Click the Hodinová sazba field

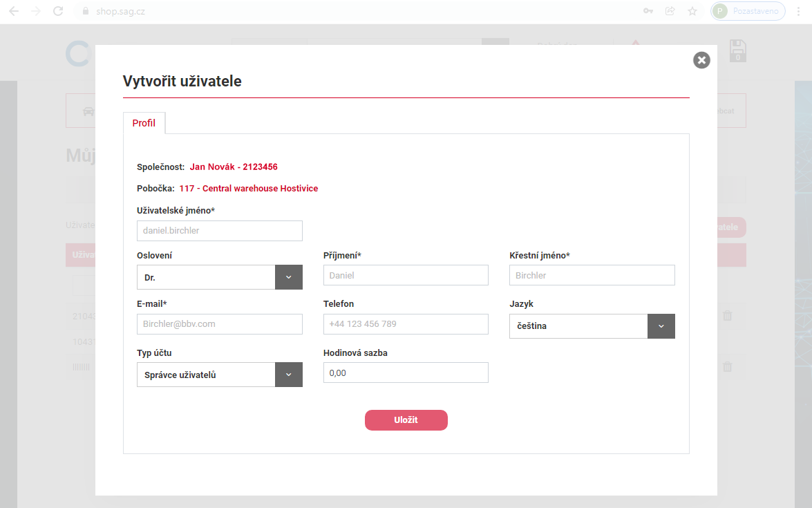tap(406, 373)
